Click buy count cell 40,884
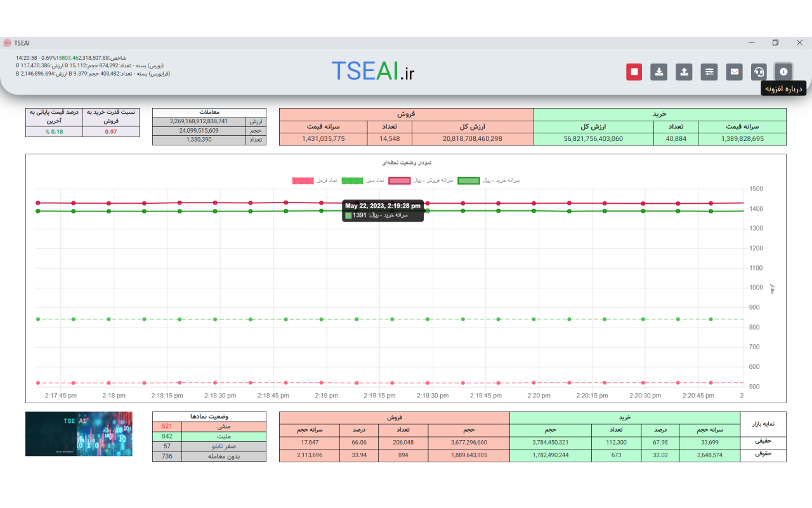 (676, 139)
